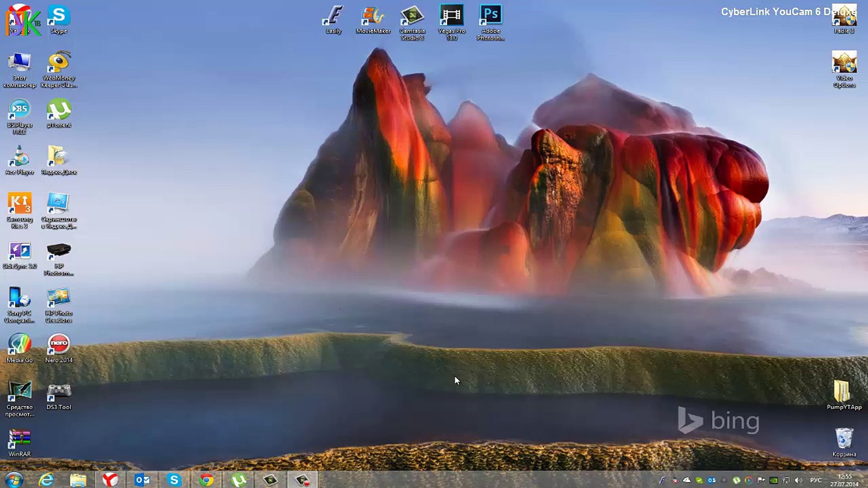Open HP Photo Creations shortcut
The width and height of the screenshot is (868, 488).
click(59, 305)
